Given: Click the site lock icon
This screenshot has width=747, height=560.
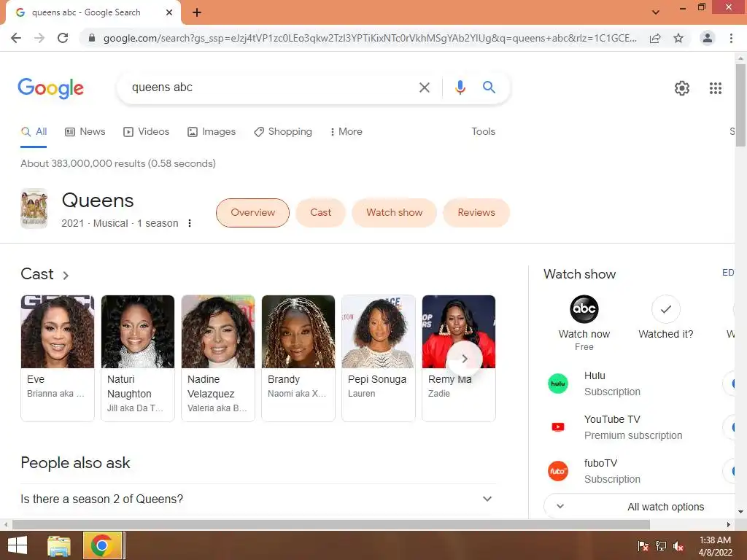Looking at the screenshot, I should (92, 38).
